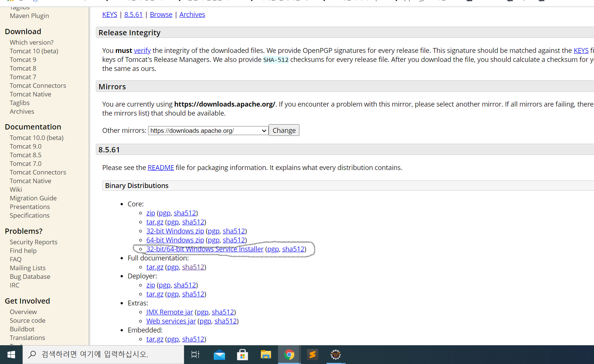Open the top Archives link
This screenshot has width=594, height=364.
(192, 15)
